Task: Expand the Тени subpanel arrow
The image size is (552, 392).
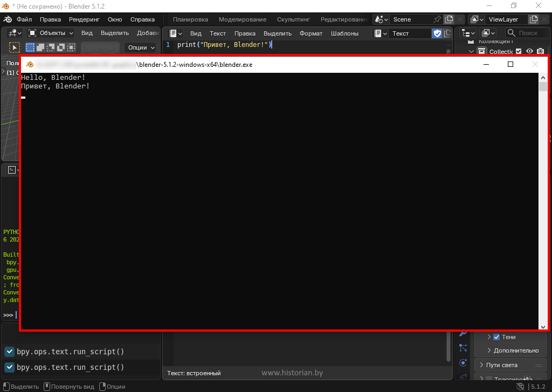Action: tap(489, 337)
